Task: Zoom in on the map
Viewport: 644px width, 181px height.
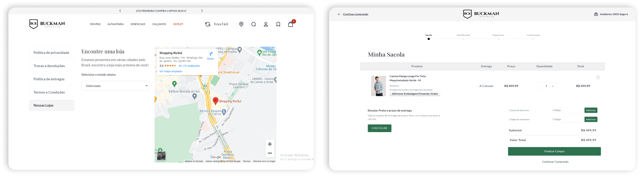Action: click(270, 144)
